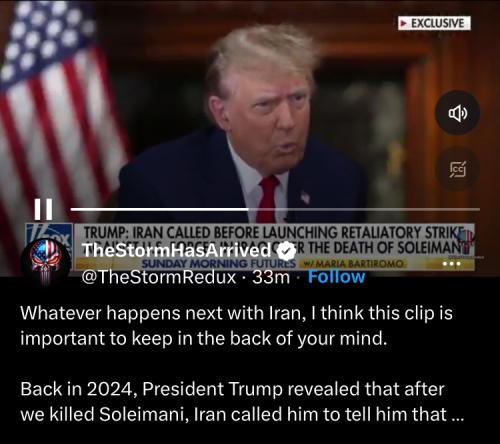Select the TheStormHasArrived display name
Screen dimensions: 500x444
coord(177,250)
